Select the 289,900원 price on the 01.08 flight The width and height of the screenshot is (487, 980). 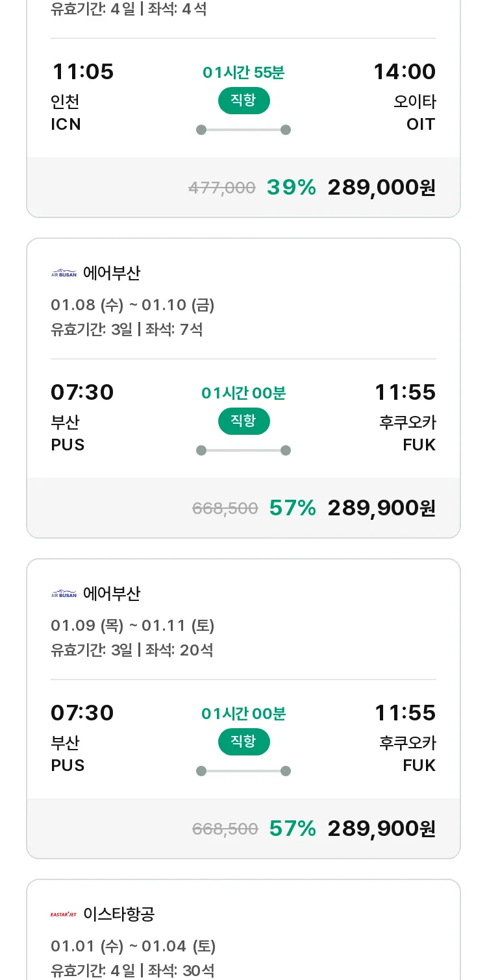(381, 508)
